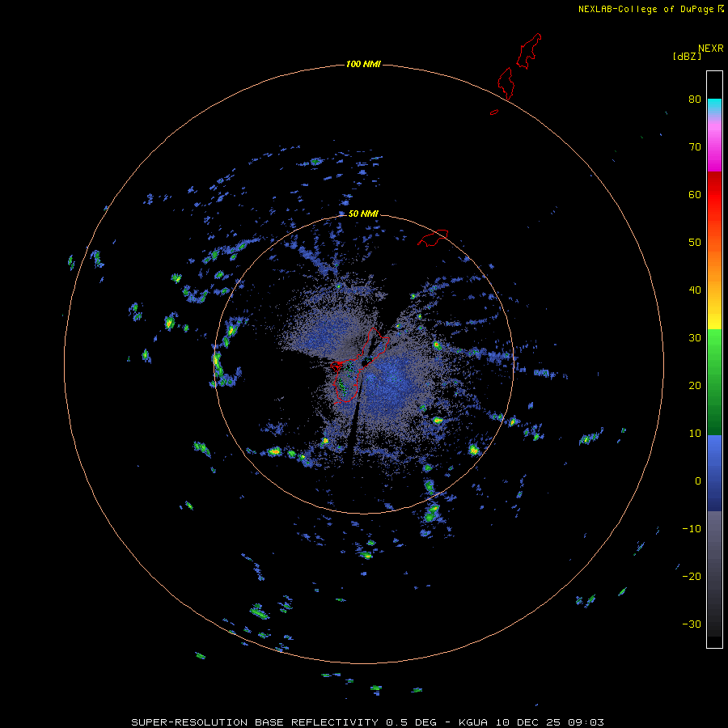Click the 0 value on dBZ scale

point(698,481)
